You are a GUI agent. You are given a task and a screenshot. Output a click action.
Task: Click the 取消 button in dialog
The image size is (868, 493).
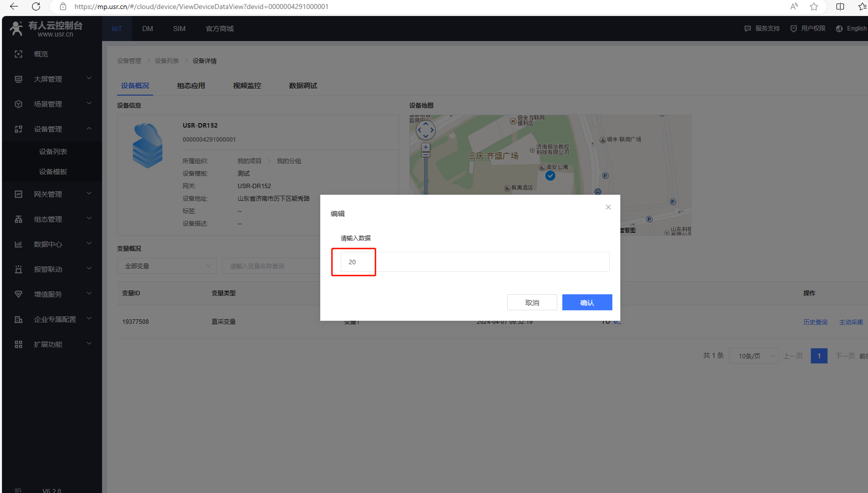tap(532, 302)
